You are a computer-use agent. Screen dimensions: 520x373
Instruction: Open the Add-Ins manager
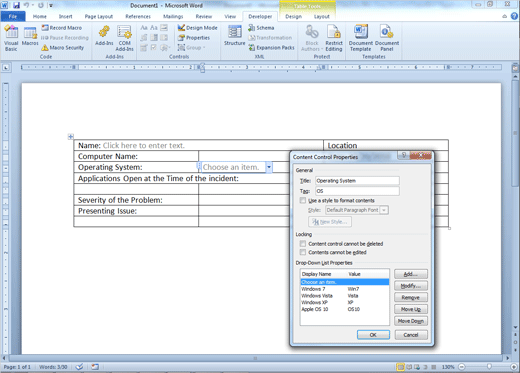click(104, 37)
